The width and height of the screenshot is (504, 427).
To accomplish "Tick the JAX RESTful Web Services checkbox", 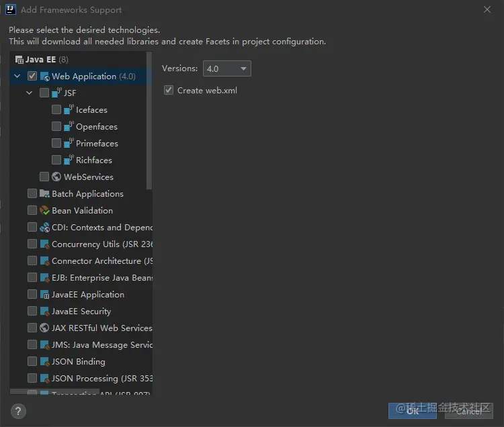I will pos(32,328).
